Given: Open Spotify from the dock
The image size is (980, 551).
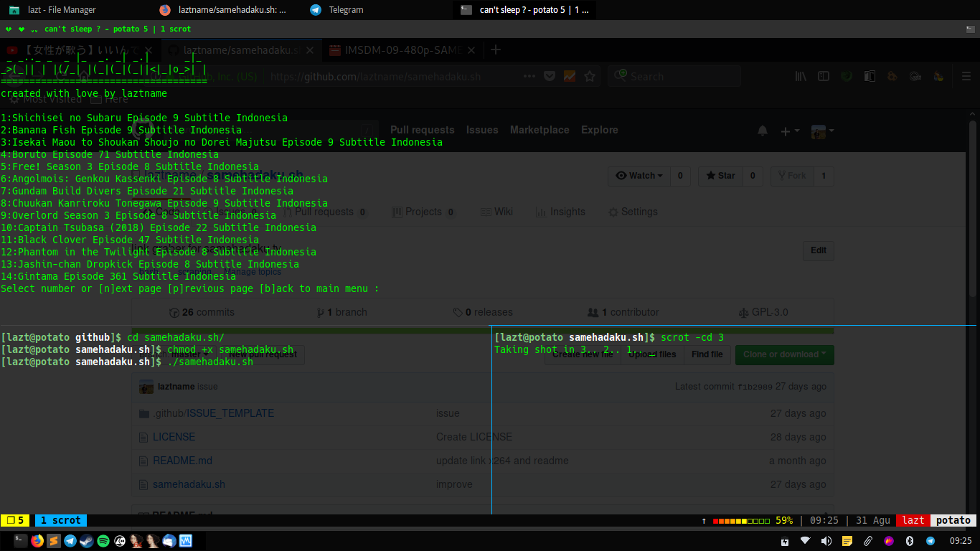Looking at the screenshot, I should 103,541.
